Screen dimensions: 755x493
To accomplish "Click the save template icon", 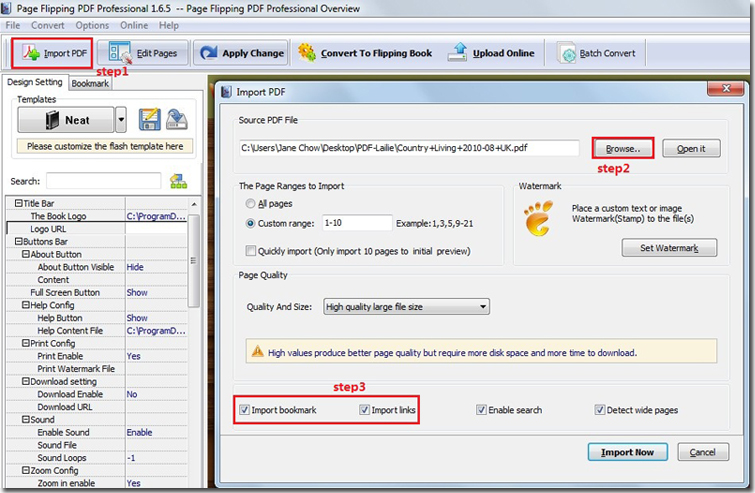I will click(x=150, y=119).
